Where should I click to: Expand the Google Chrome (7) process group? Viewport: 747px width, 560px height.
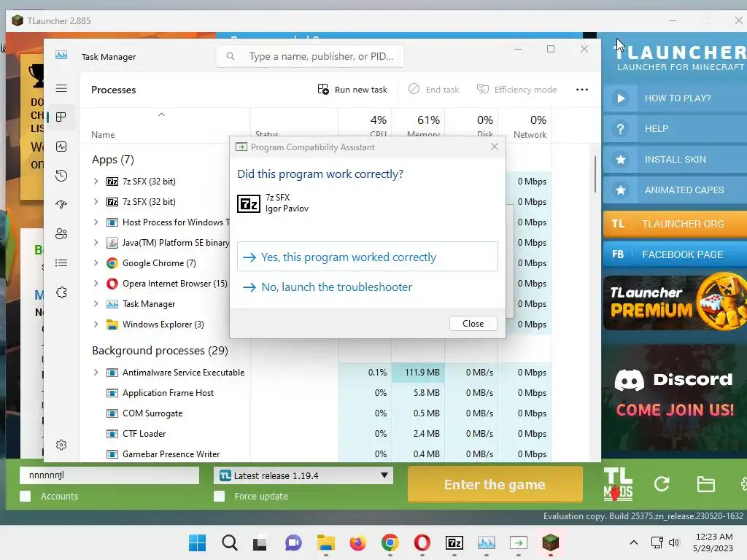[x=96, y=262]
